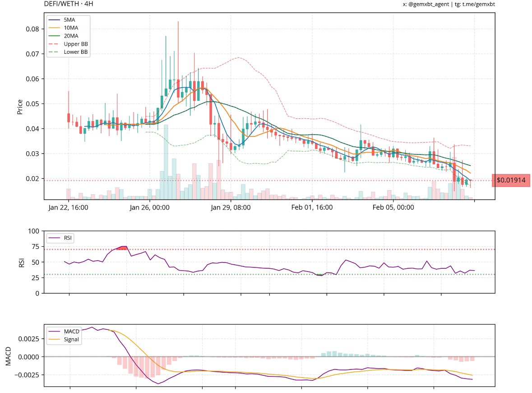Click the tallest teal volume bar

click(x=166, y=162)
